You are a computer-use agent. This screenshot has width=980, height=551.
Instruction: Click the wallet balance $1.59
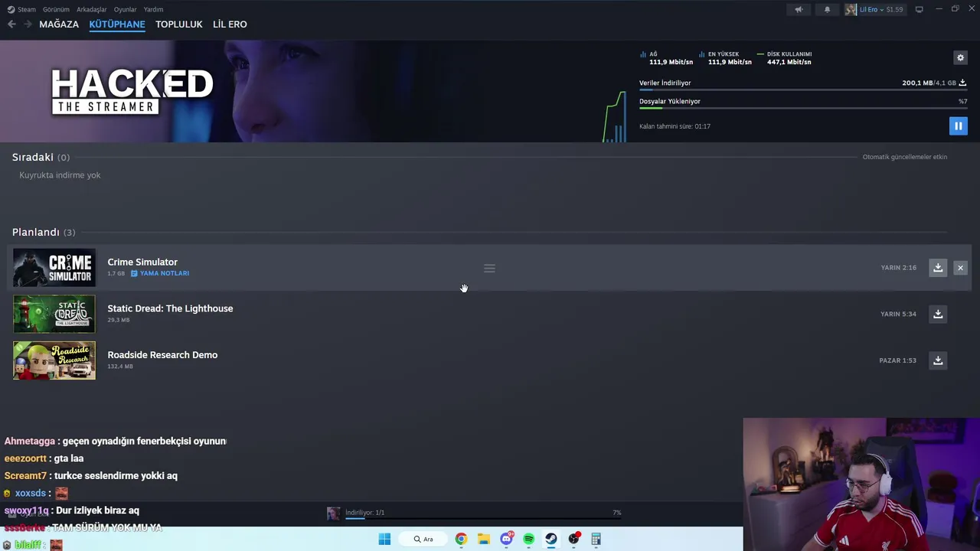pyautogui.click(x=894, y=9)
